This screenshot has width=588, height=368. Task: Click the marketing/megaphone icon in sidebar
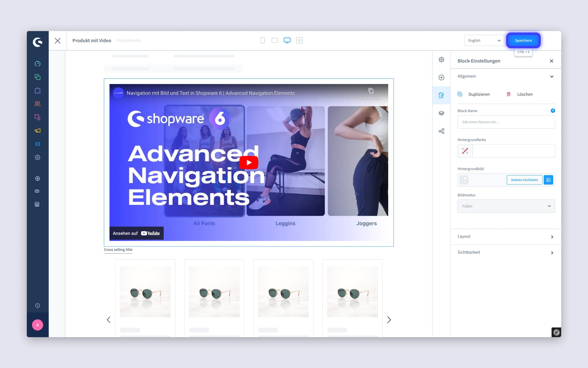(x=38, y=131)
